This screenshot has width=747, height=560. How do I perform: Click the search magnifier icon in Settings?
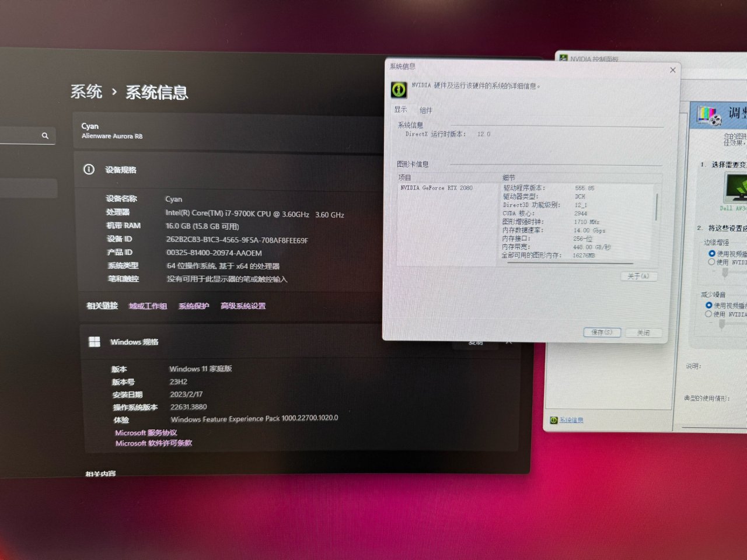pos(45,135)
